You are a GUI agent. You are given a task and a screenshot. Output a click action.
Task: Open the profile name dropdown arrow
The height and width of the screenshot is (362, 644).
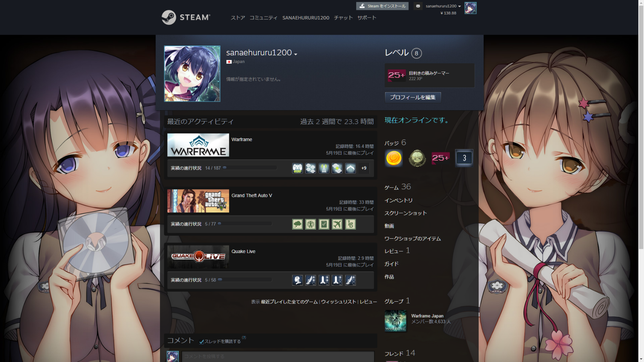click(296, 54)
